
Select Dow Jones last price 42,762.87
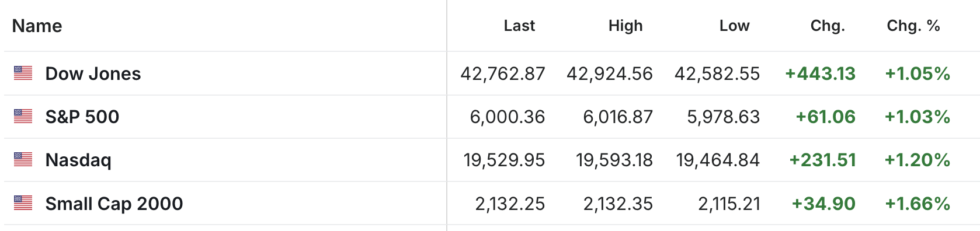point(503,73)
